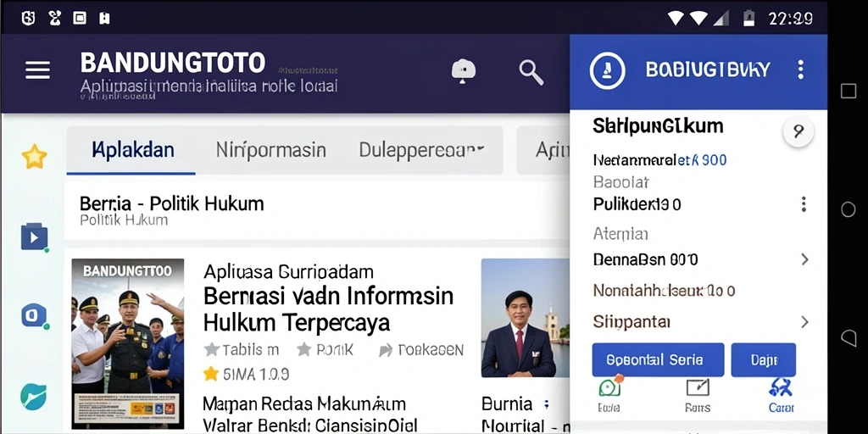Viewport: 868px width, 434px height.
Task: Switch to the Dulappereoan tab
Action: [422, 150]
